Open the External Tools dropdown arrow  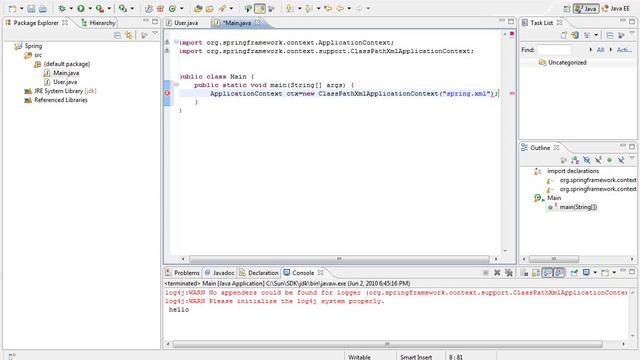point(109,9)
